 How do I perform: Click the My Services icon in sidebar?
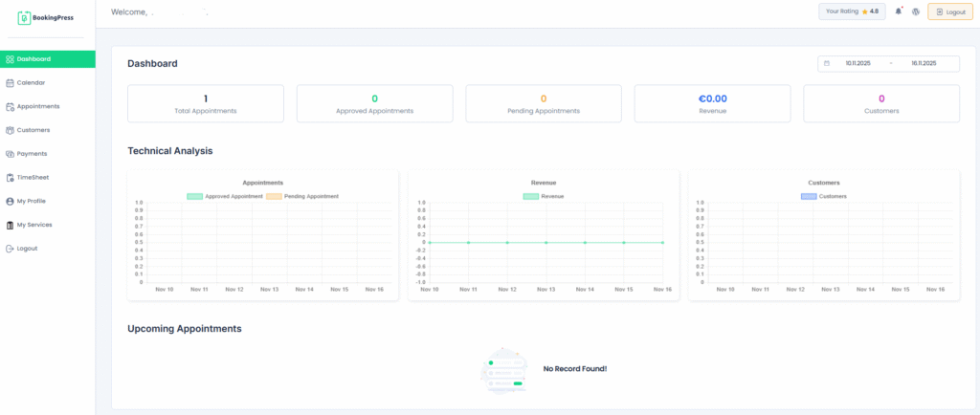point(10,225)
